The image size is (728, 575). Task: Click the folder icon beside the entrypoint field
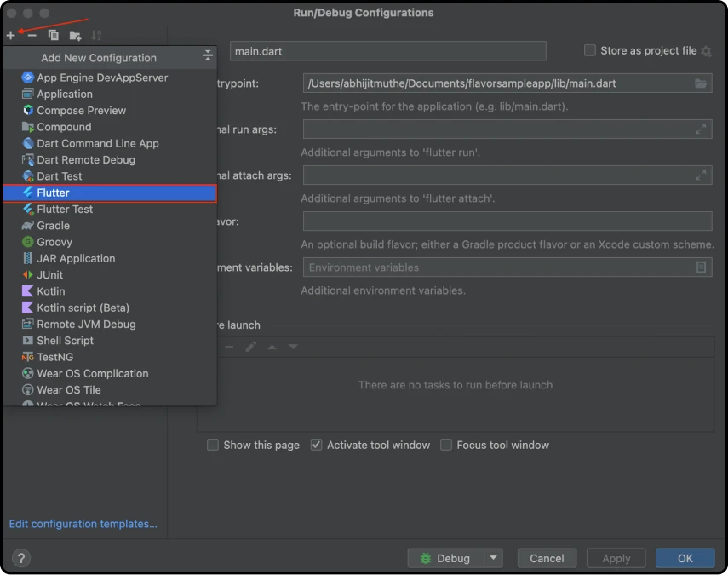700,83
